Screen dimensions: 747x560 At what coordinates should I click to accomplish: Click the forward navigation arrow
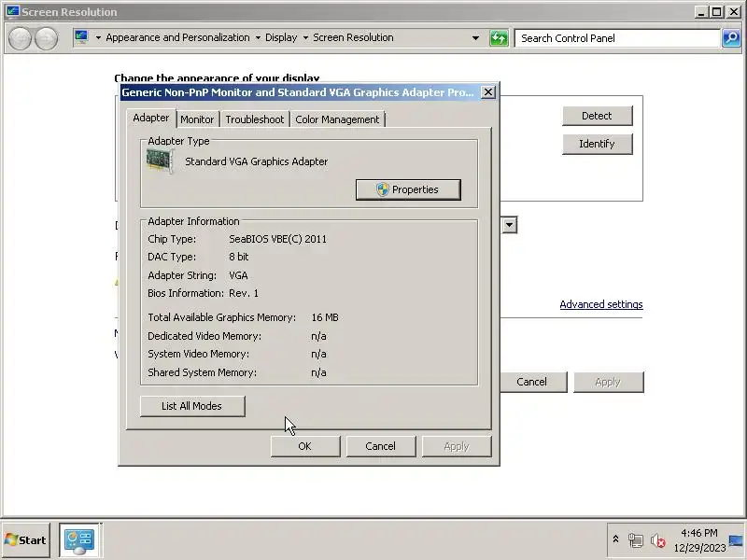[46, 38]
